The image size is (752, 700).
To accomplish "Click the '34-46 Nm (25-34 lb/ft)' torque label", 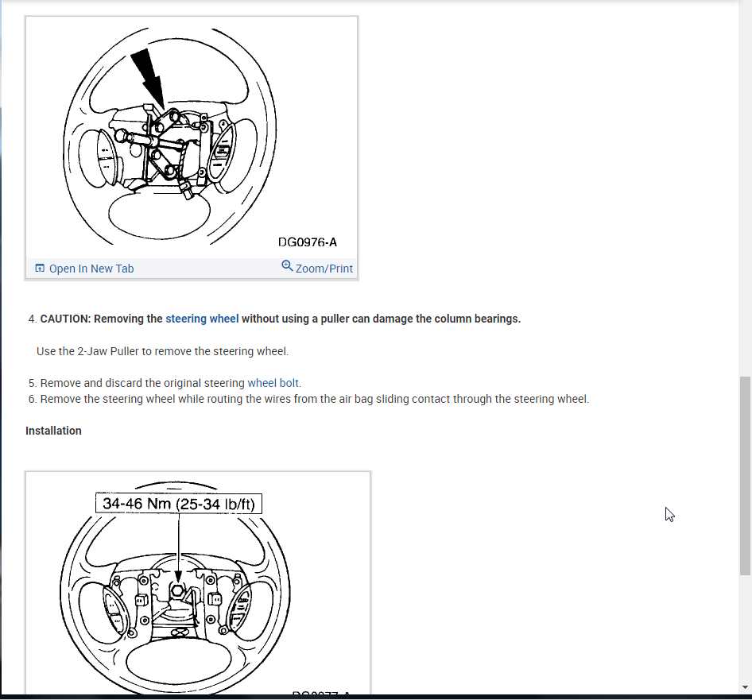I will click(179, 504).
